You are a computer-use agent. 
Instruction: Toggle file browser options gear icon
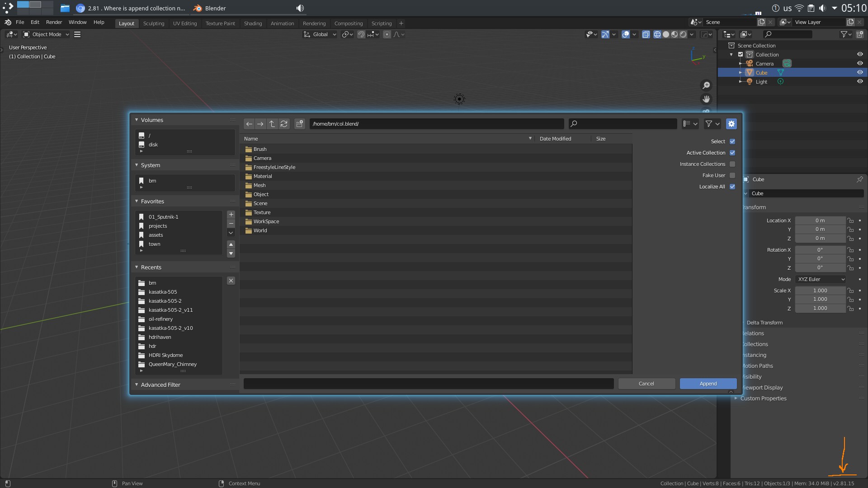click(731, 124)
